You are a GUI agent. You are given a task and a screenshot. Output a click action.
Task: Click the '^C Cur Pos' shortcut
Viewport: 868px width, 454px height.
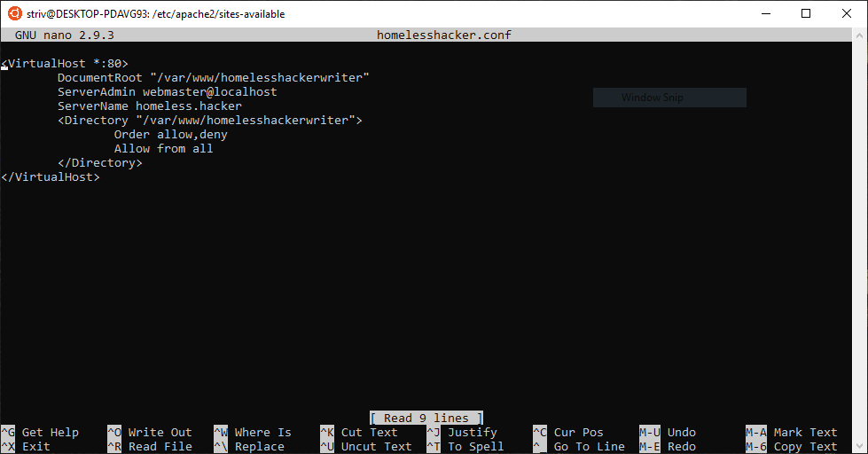(568, 433)
